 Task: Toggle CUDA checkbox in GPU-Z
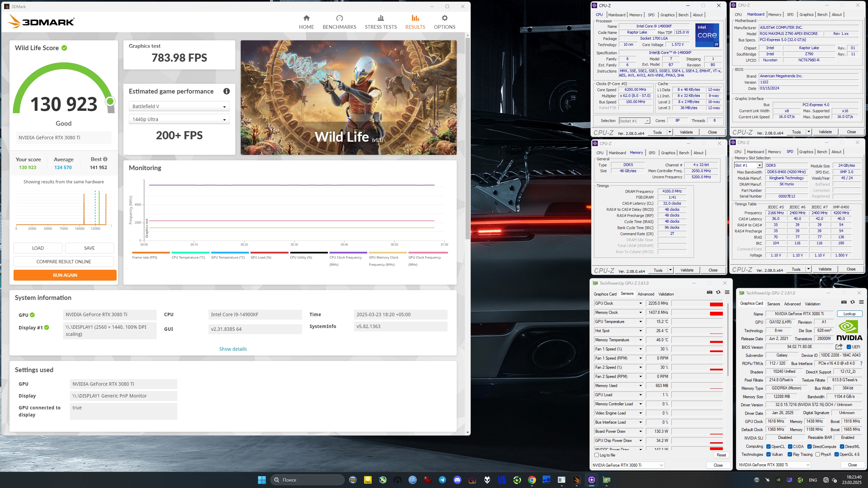pos(790,447)
